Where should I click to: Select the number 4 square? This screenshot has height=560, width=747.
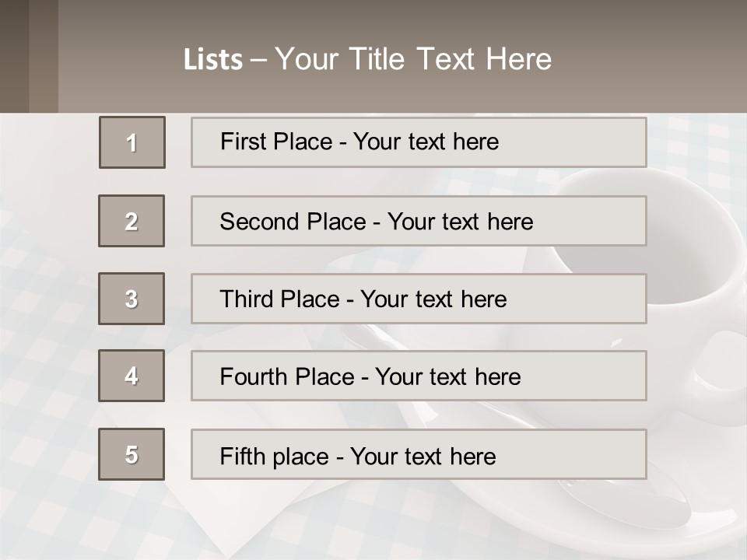pyautogui.click(x=132, y=376)
